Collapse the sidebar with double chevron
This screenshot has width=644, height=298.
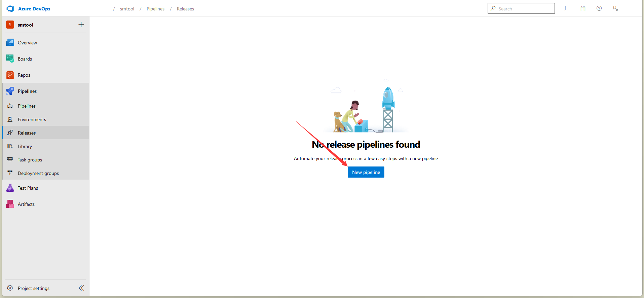pos(81,288)
